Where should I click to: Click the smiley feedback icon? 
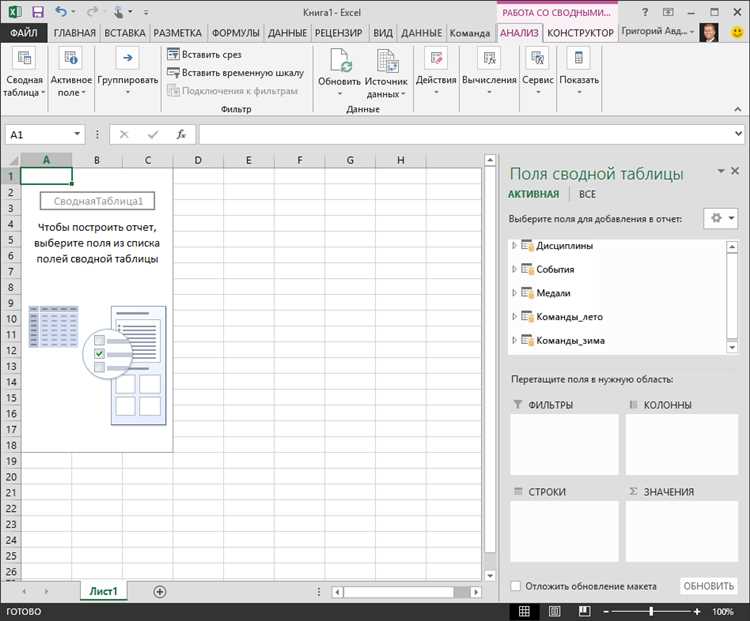pos(738,33)
